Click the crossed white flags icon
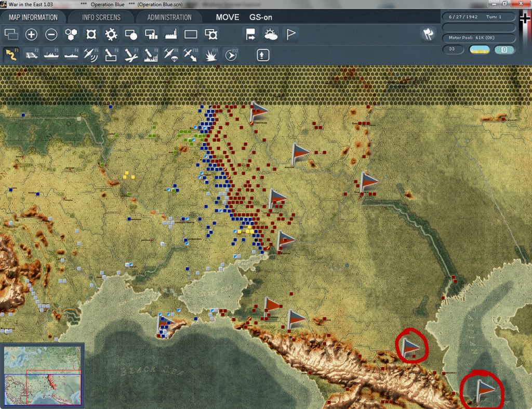This screenshot has height=409, width=532. point(428,34)
